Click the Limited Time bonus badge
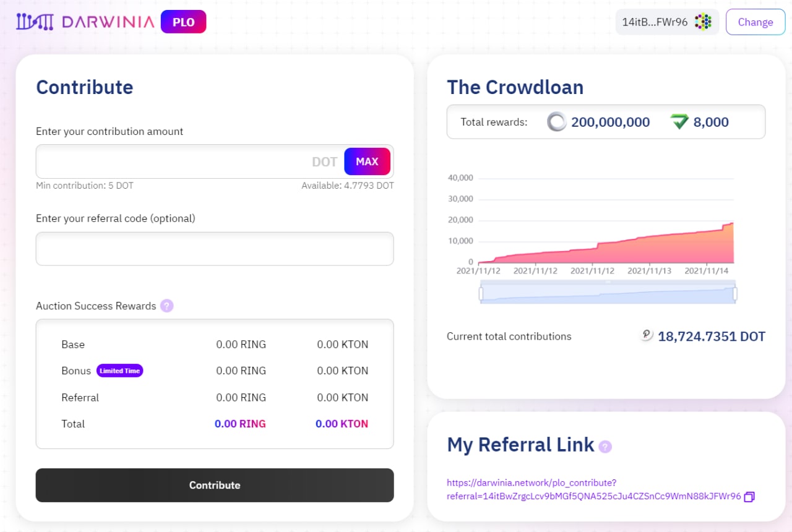792x532 pixels. (x=120, y=371)
